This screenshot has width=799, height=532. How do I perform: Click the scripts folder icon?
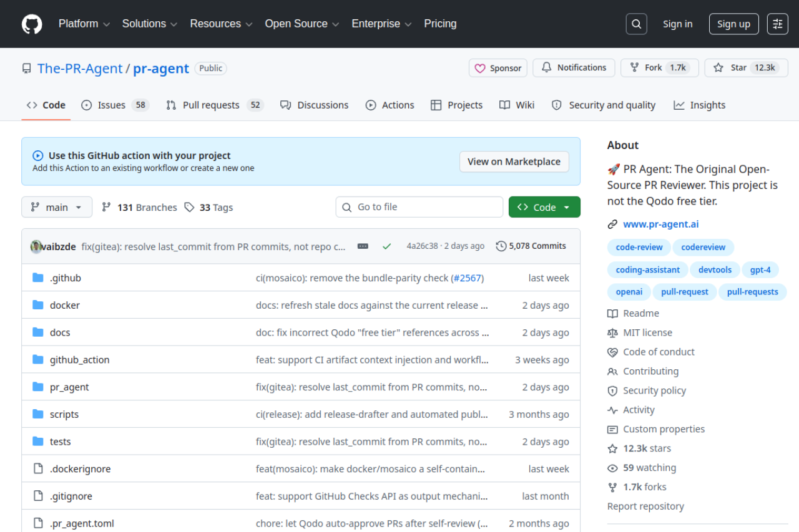coord(38,414)
